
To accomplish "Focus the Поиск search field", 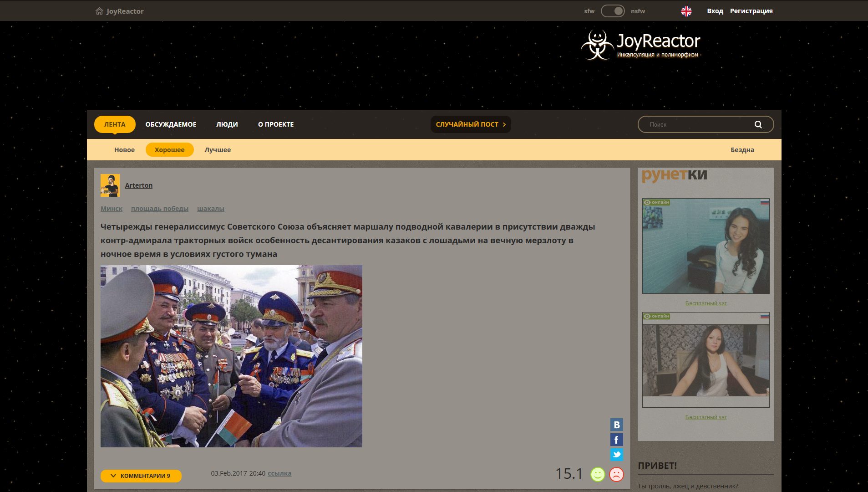I will click(706, 124).
